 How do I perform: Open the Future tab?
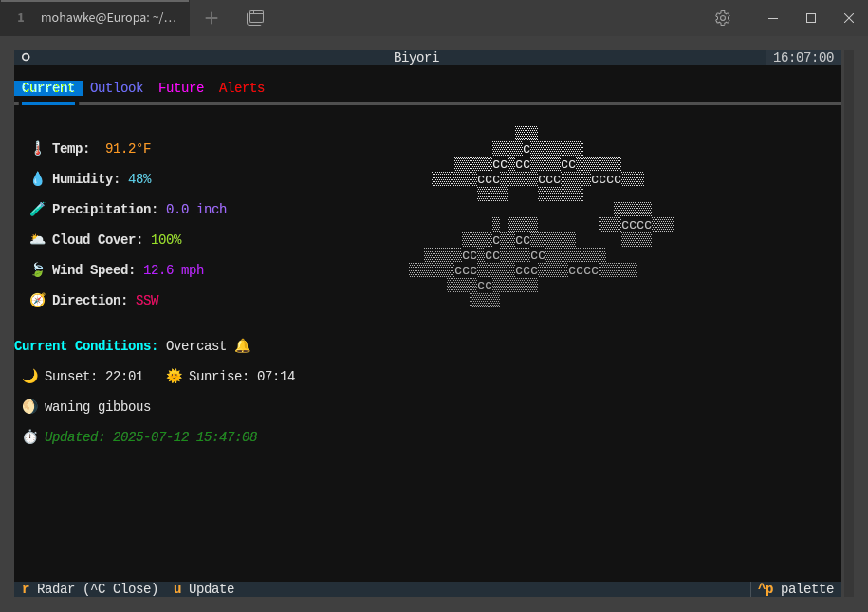[181, 88]
